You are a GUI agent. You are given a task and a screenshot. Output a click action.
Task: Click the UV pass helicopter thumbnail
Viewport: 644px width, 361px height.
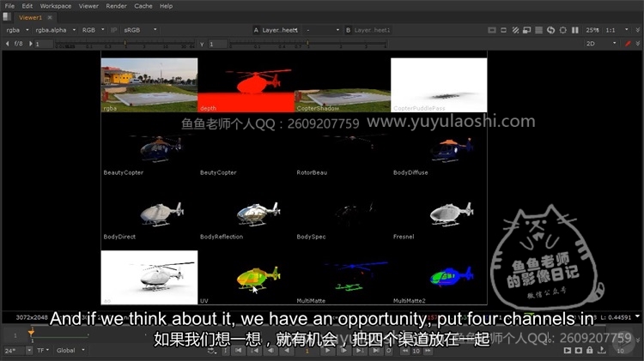258,278
